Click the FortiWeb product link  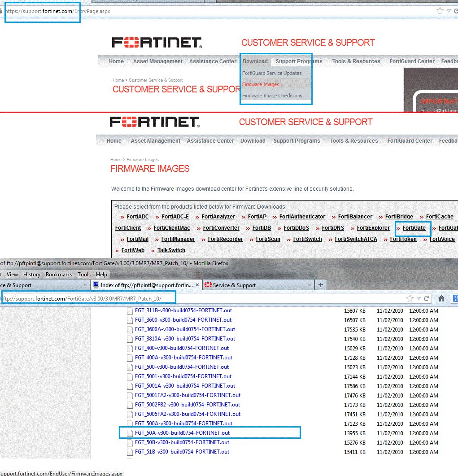pos(133,250)
